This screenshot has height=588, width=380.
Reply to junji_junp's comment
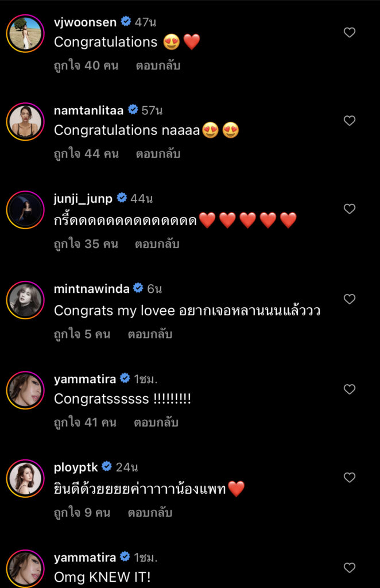[157, 244]
